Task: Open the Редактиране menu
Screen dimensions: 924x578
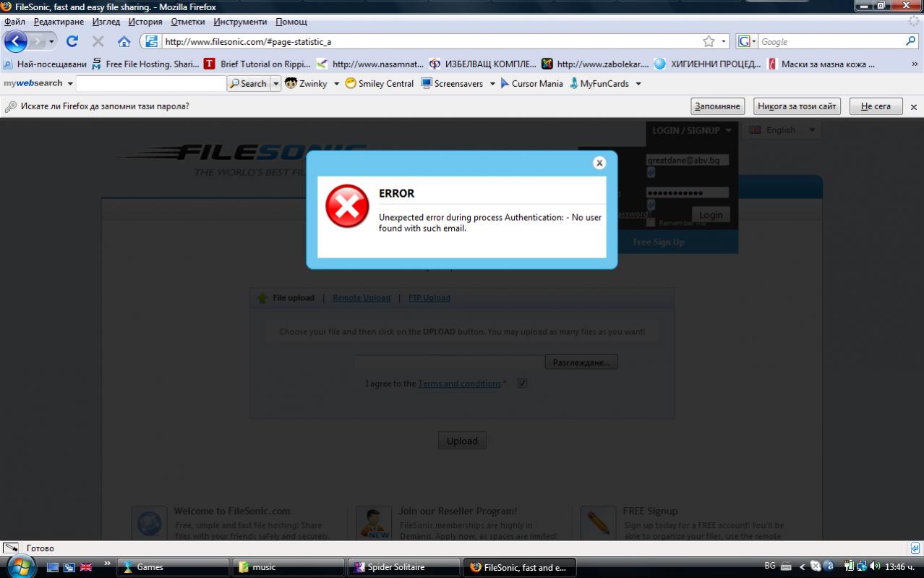Action: [59, 22]
